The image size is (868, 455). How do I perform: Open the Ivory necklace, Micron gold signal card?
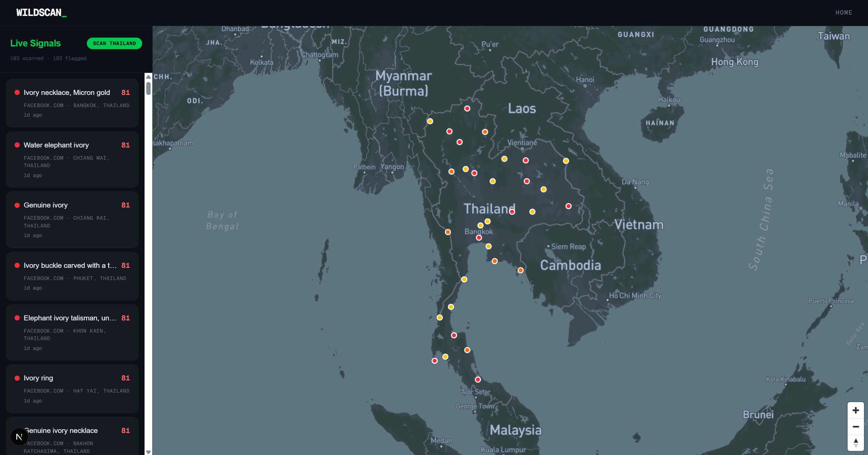(x=72, y=103)
